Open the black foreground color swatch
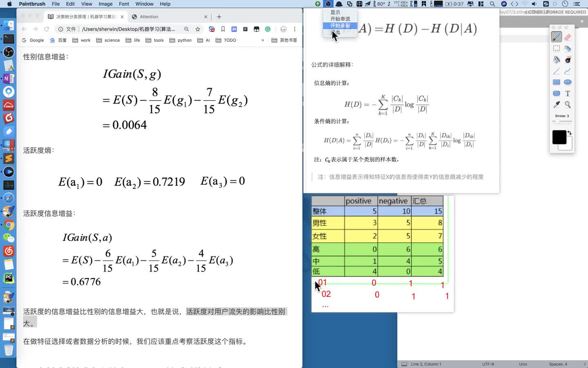The height and width of the screenshot is (368, 588). pyautogui.click(x=559, y=137)
